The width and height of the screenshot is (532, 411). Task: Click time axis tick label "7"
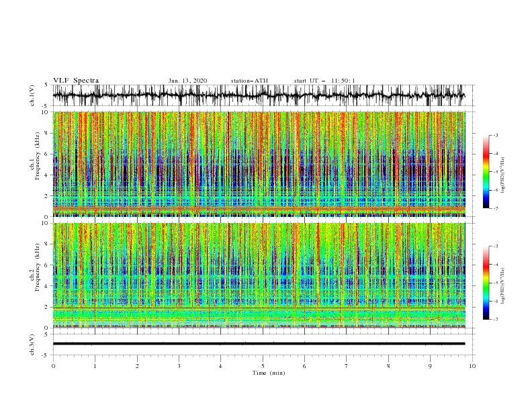pyautogui.click(x=346, y=366)
